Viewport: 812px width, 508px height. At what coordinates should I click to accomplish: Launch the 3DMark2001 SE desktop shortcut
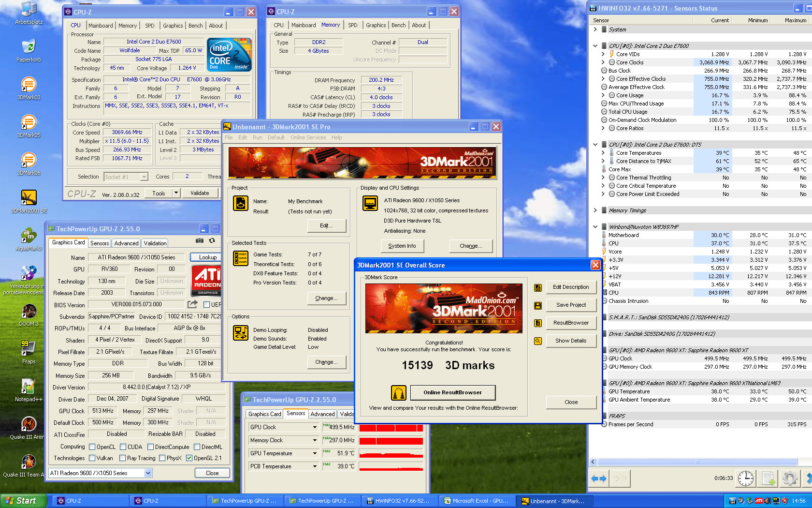[x=29, y=197]
